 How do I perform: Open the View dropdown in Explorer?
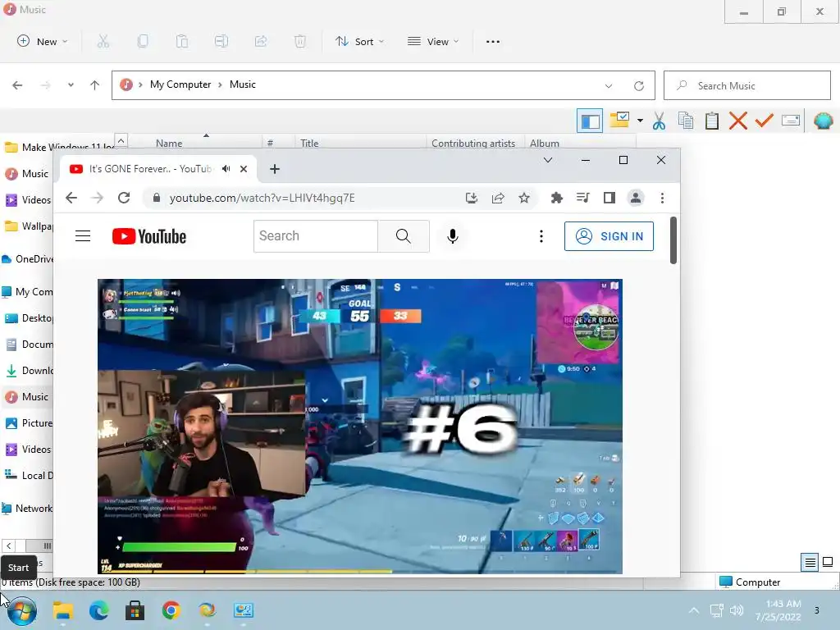tap(433, 41)
